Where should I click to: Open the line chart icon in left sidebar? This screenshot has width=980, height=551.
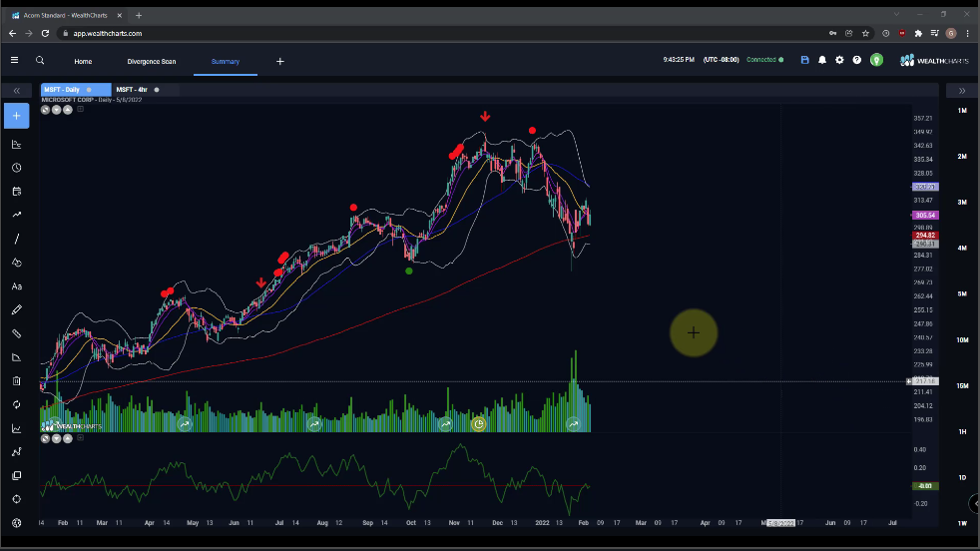tap(17, 428)
